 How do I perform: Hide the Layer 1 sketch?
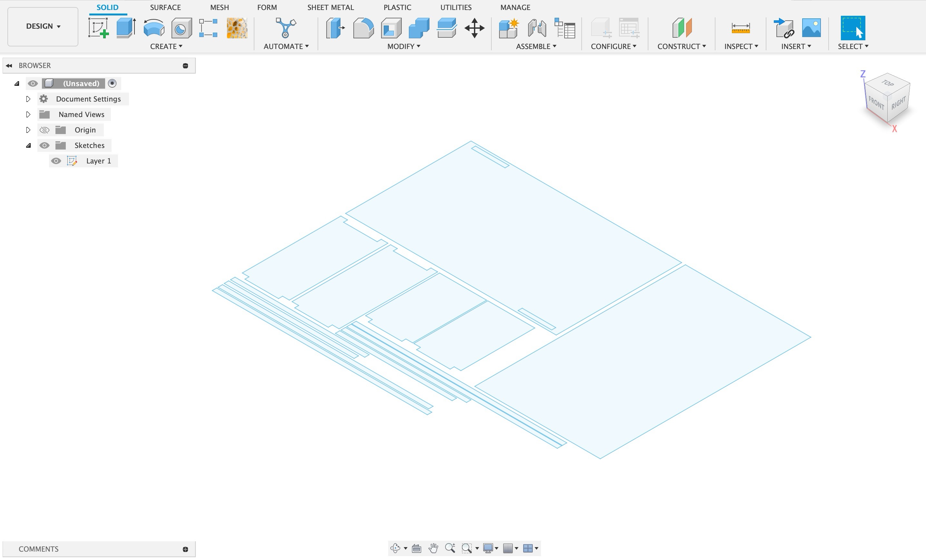click(56, 161)
